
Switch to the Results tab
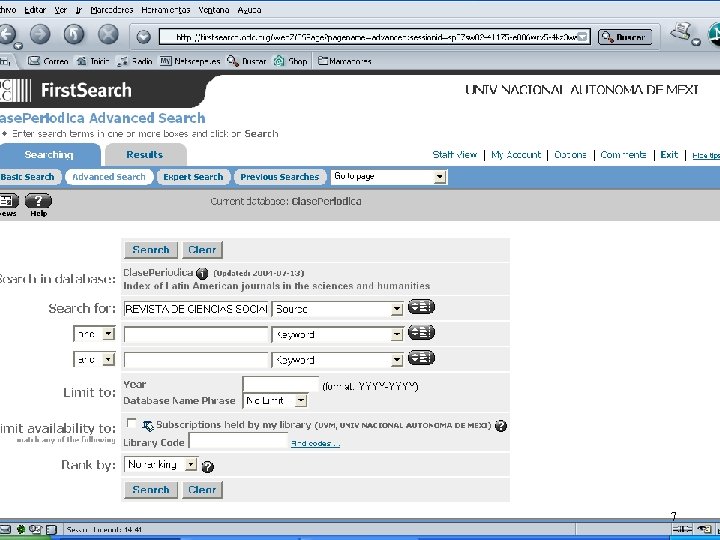click(x=145, y=155)
